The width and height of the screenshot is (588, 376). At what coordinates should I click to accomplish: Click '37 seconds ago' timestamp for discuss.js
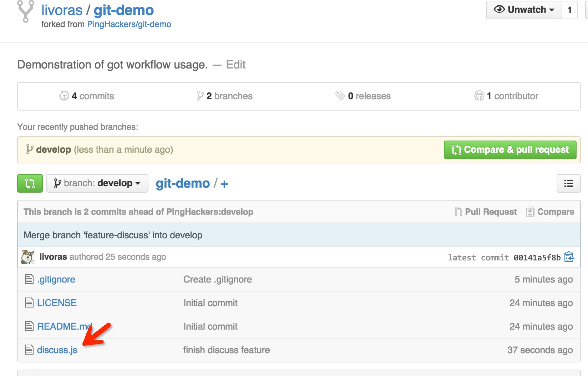[540, 350]
